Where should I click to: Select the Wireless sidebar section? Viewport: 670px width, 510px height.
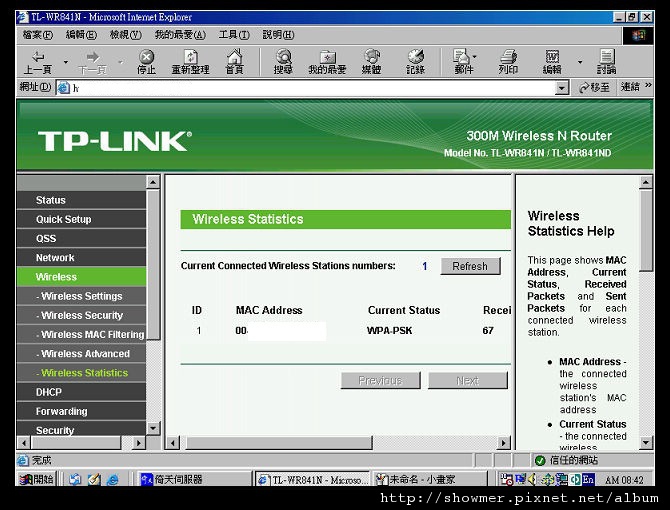click(81, 277)
